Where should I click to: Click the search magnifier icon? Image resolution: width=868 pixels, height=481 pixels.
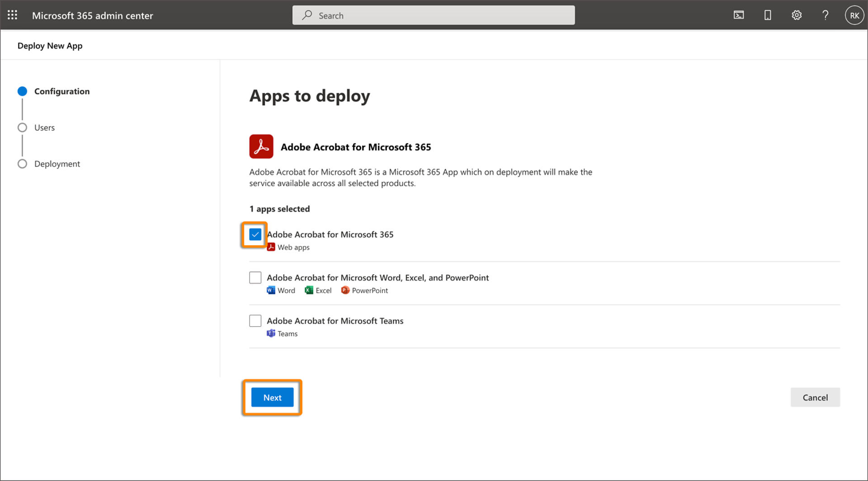307,15
